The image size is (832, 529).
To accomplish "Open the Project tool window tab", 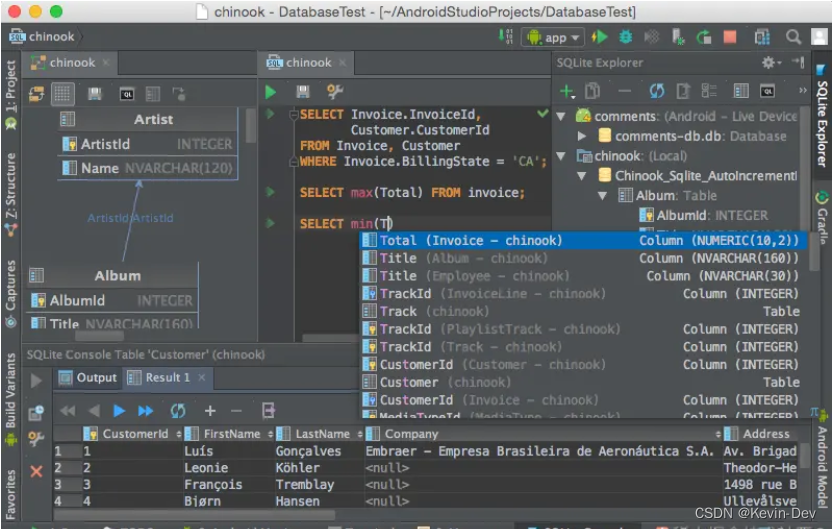I will click(11, 94).
